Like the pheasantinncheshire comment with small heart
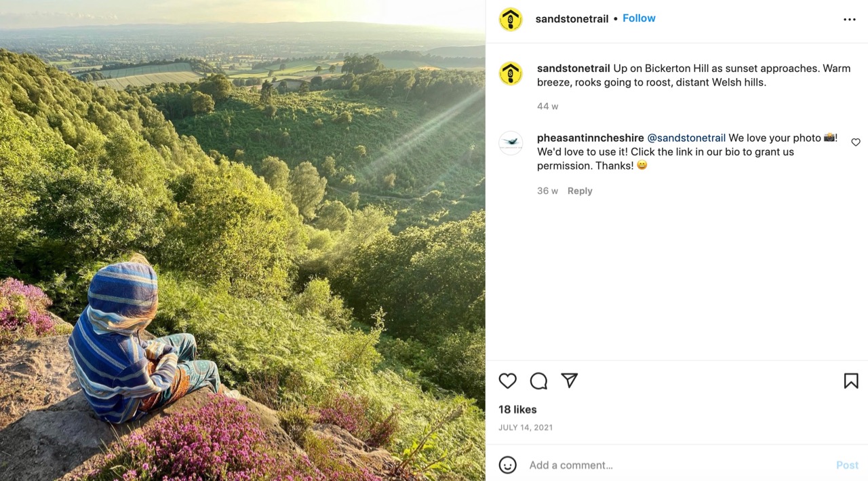Viewport: 868px width, 481px height. point(856,142)
